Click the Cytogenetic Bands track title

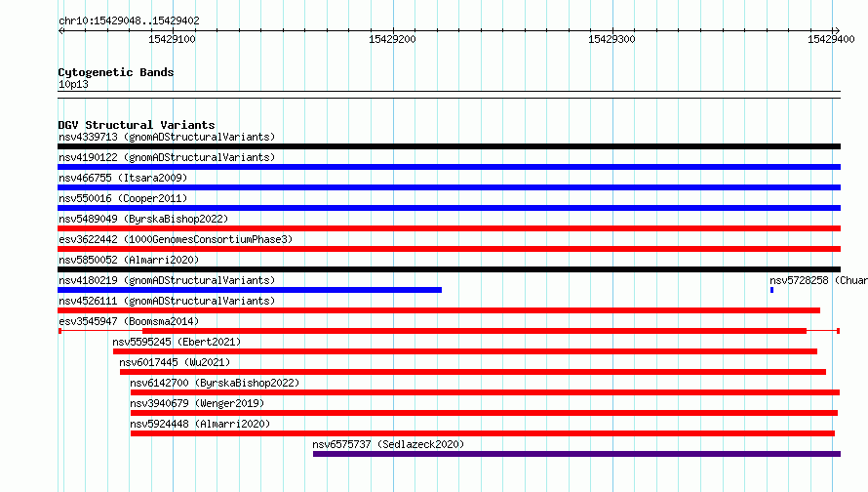116,72
